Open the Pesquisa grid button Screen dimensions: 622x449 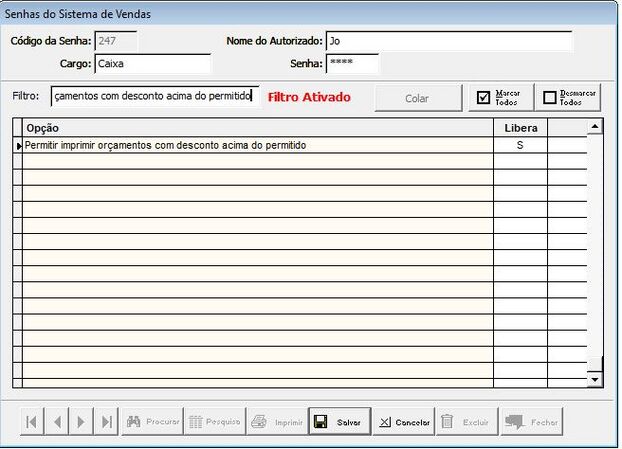coord(215,422)
